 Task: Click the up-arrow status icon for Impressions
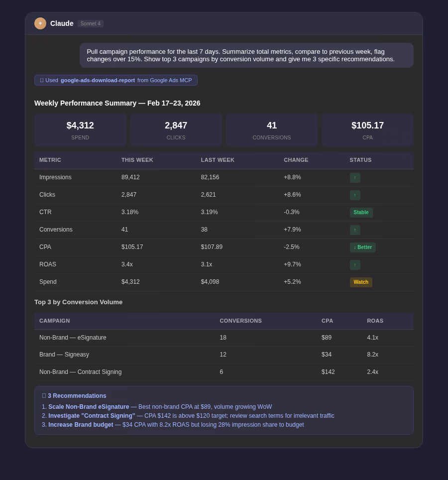click(x=355, y=178)
